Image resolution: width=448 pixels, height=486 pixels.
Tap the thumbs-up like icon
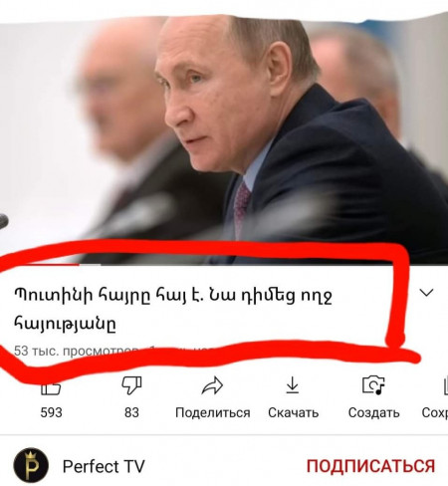pos(51,387)
